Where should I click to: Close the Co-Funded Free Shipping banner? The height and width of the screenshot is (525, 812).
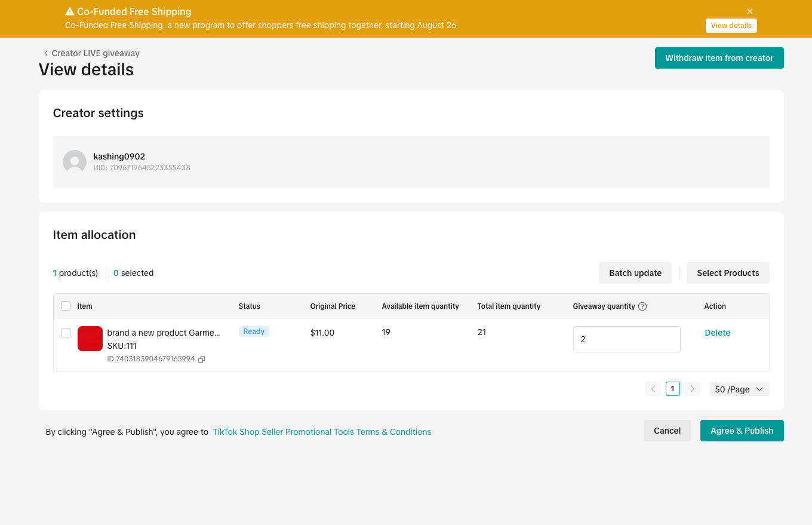750,11
